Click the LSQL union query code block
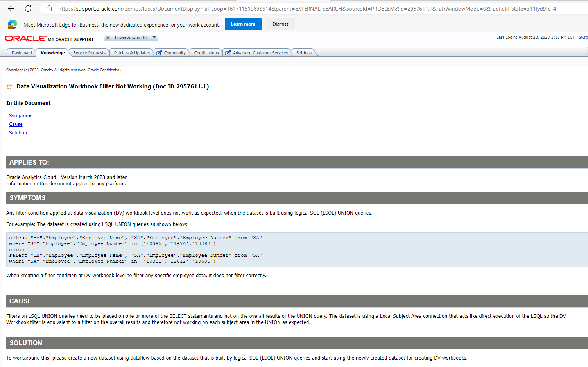 [297, 250]
